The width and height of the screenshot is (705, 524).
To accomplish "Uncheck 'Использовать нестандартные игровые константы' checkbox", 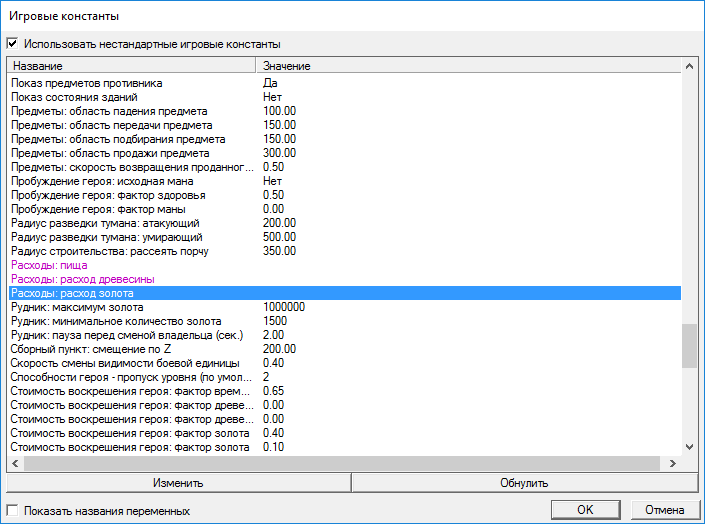I will point(12,44).
